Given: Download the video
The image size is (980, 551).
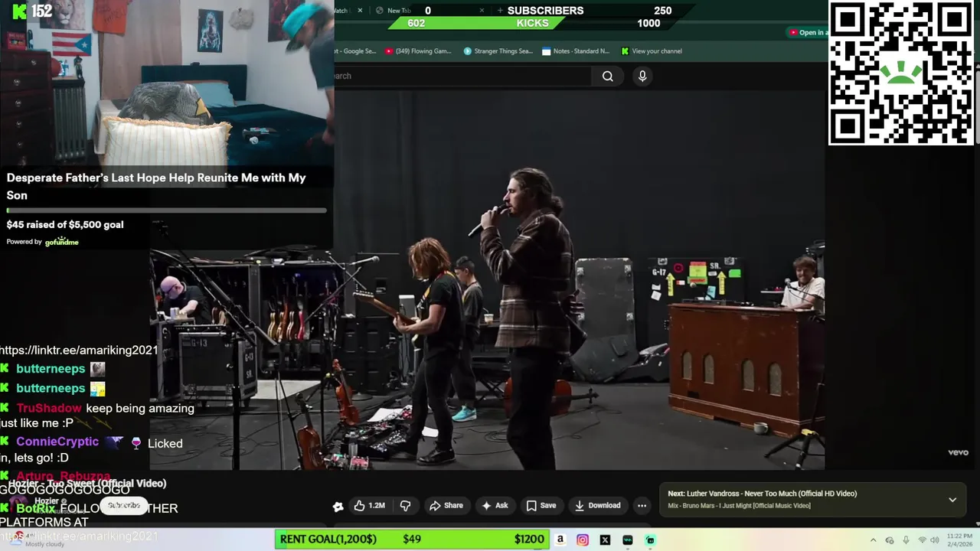Looking at the screenshot, I should 597,505.
